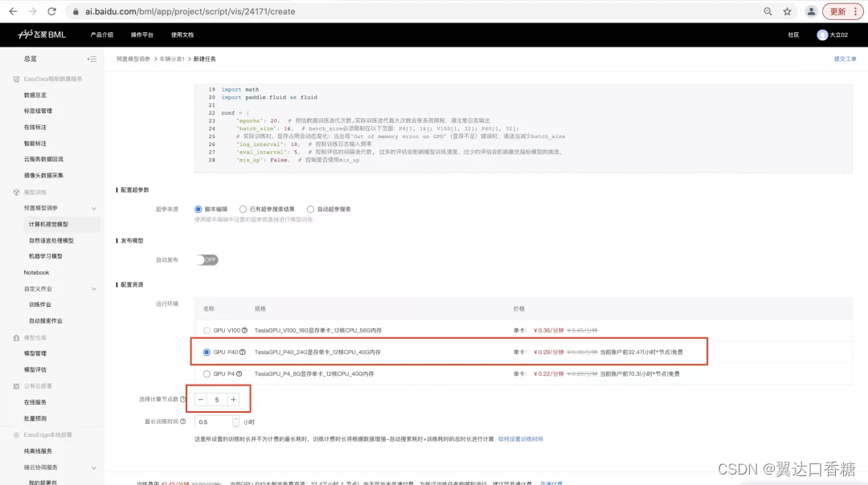Click the help icon beside GPU P4

point(240,374)
